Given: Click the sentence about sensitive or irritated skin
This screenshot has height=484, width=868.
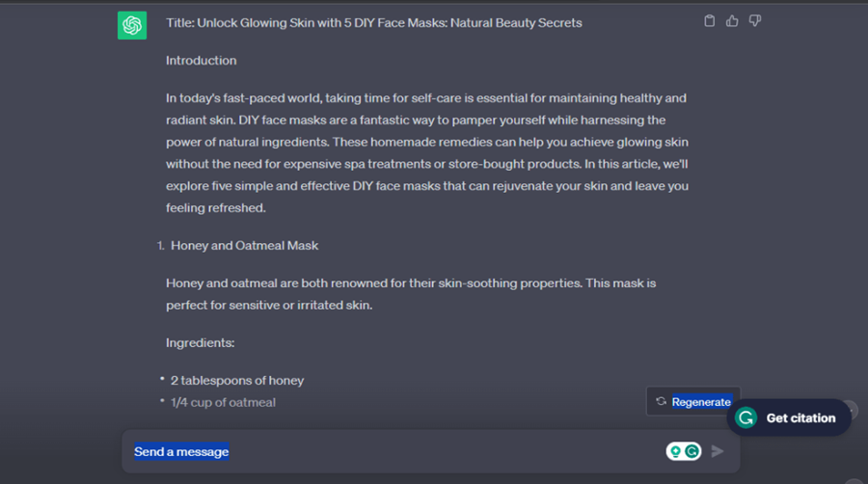Looking at the screenshot, I should [269, 306].
